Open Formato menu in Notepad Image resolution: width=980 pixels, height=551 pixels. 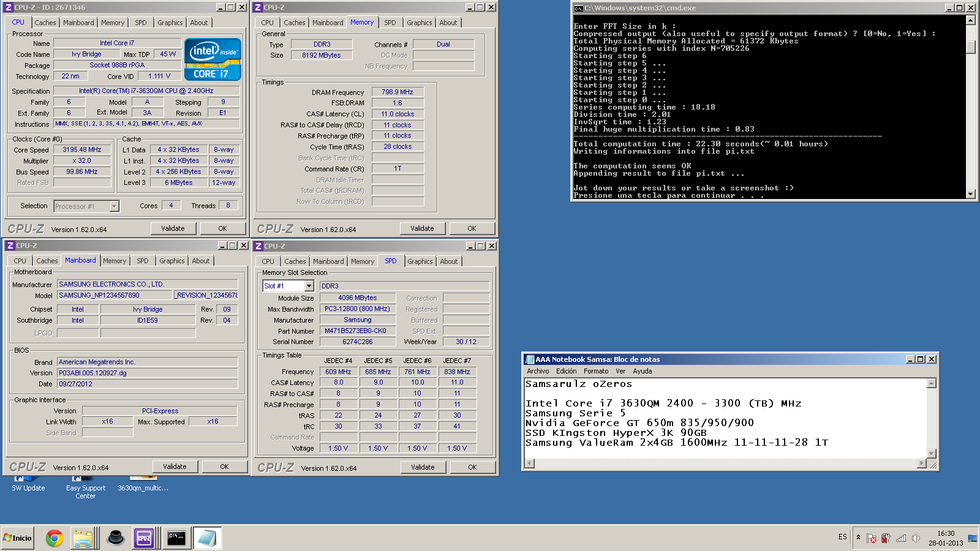tap(596, 371)
